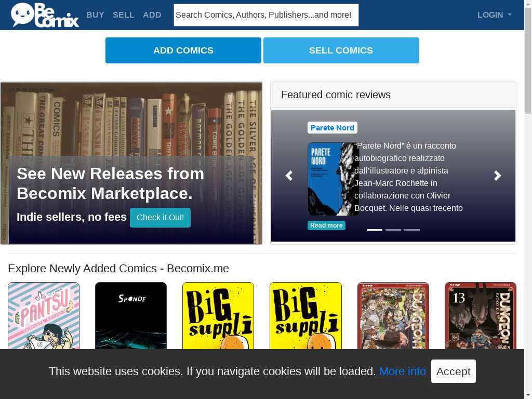Open the SELL menu item
532x399 pixels.
click(x=124, y=15)
